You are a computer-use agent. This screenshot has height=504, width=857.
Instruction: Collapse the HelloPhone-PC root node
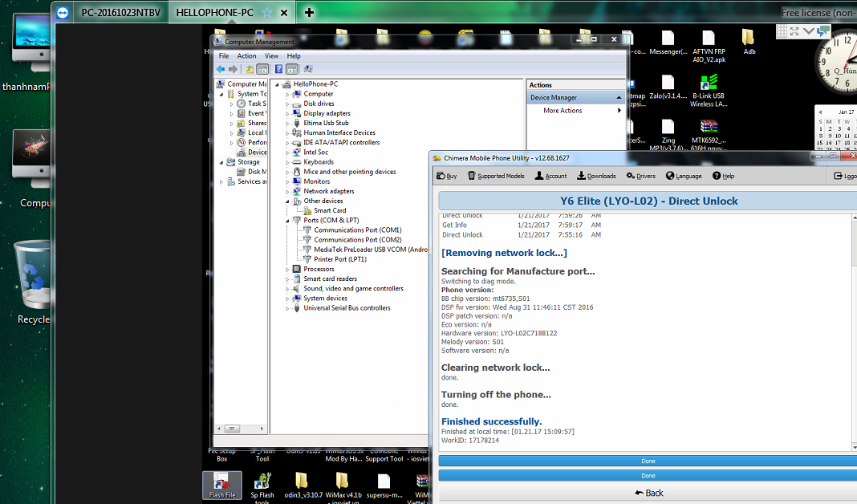click(277, 85)
